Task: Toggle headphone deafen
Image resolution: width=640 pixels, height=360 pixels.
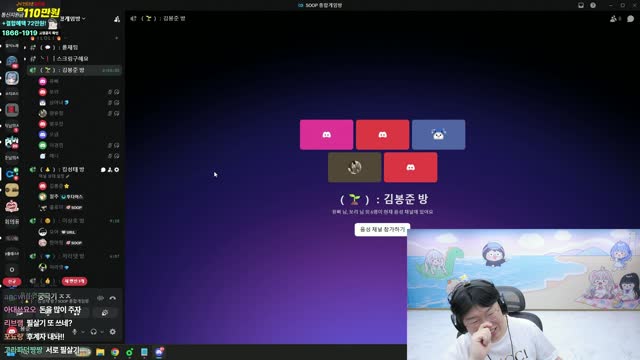Action: (x=93, y=332)
